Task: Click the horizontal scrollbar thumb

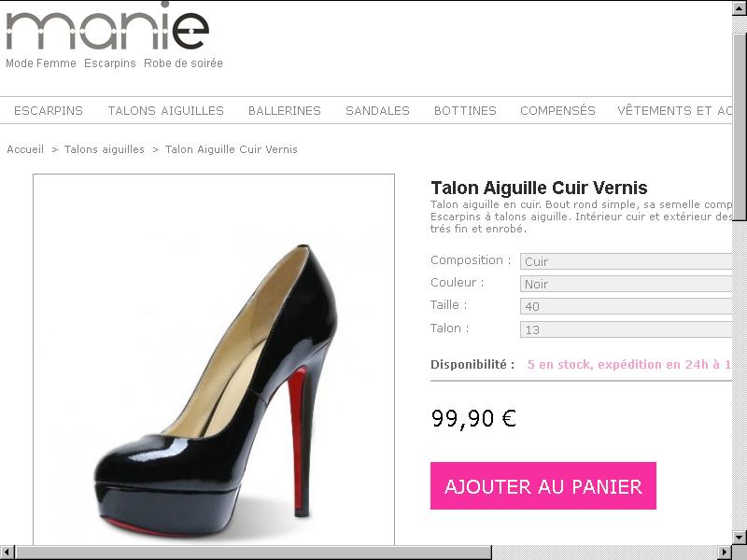Action: click(253, 553)
